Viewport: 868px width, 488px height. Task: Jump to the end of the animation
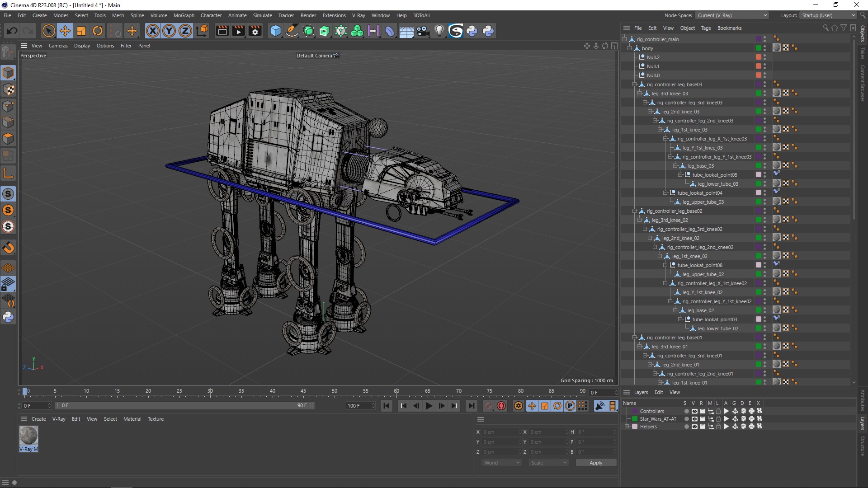[x=472, y=406]
